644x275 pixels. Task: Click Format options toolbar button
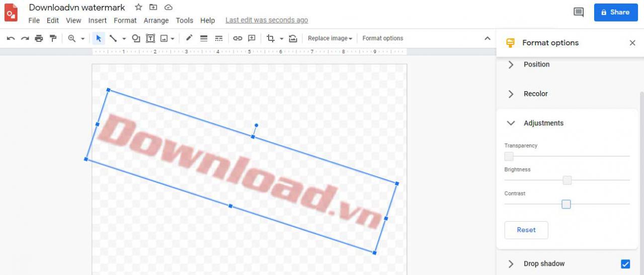(383, 38)
